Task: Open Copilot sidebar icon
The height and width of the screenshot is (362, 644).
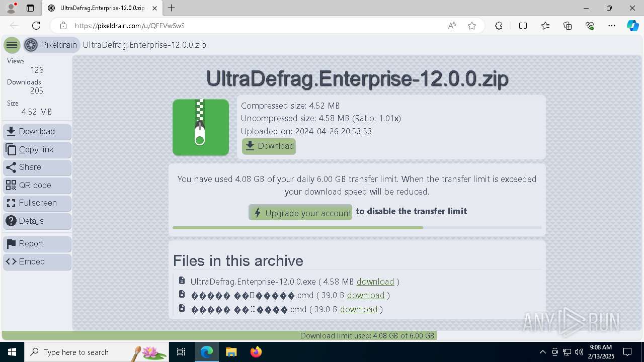Action: [x=632, y=26]
